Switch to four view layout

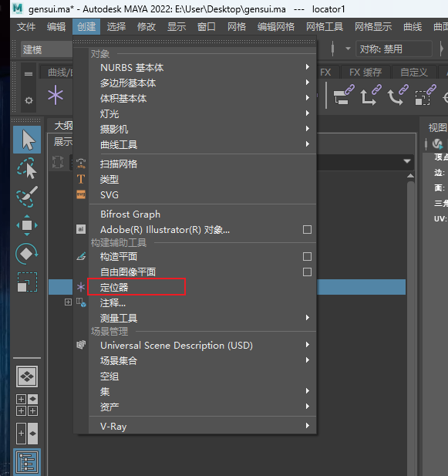pos(27,405)
